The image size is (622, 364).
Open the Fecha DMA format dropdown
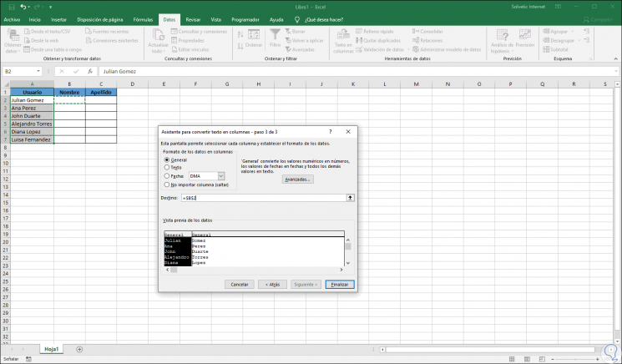coord(221,176)
